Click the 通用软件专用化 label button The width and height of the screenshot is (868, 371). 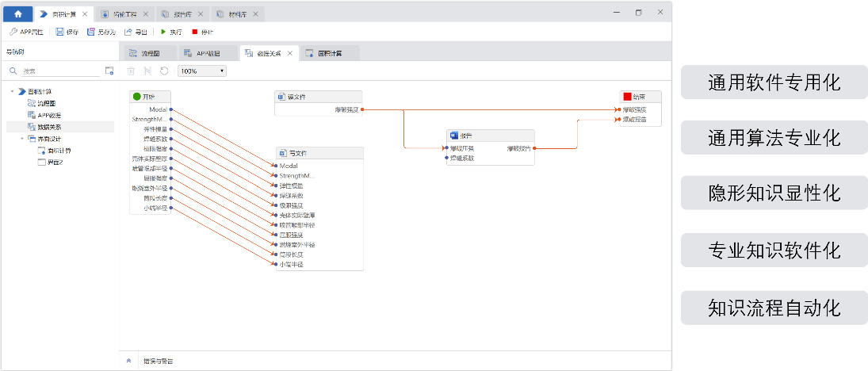pyautogui.click(x=774, y=82)
